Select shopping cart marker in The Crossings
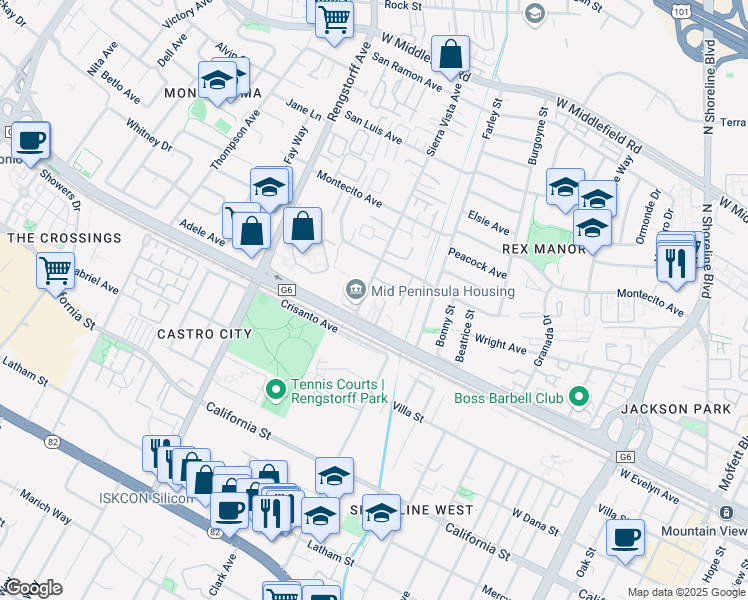 tap(55, 269)
